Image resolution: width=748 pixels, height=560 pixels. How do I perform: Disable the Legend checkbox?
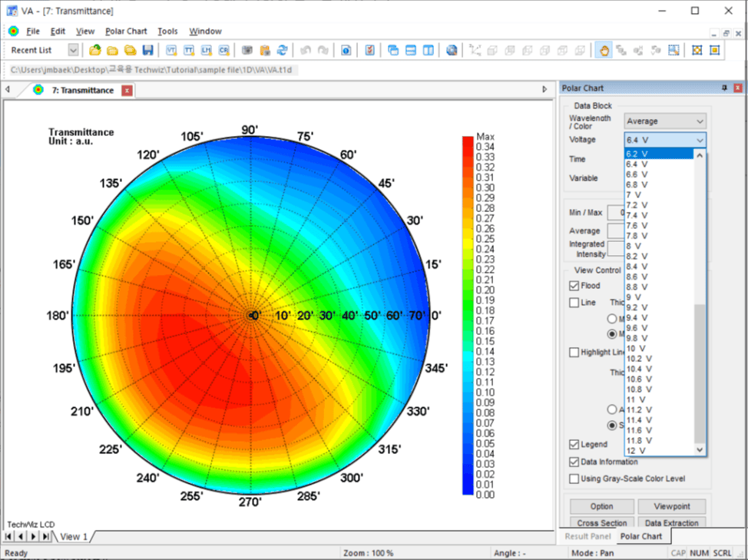click(x=574, y=444)
